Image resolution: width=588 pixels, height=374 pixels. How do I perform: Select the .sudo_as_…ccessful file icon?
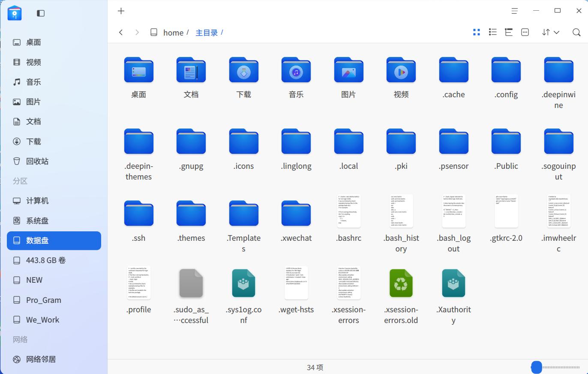click(191, 283)
